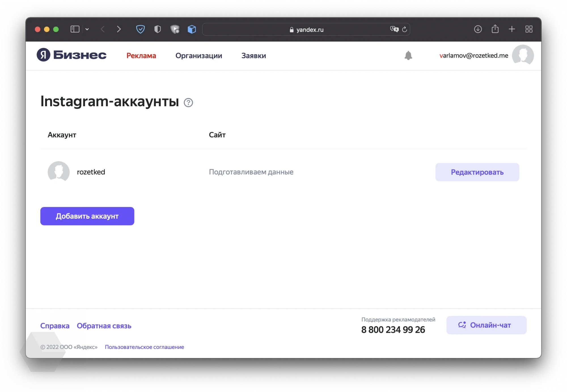The height and width of the screenshot is (392, 567).
Task: Open the Обратная связь link
Action: [104, 326]
